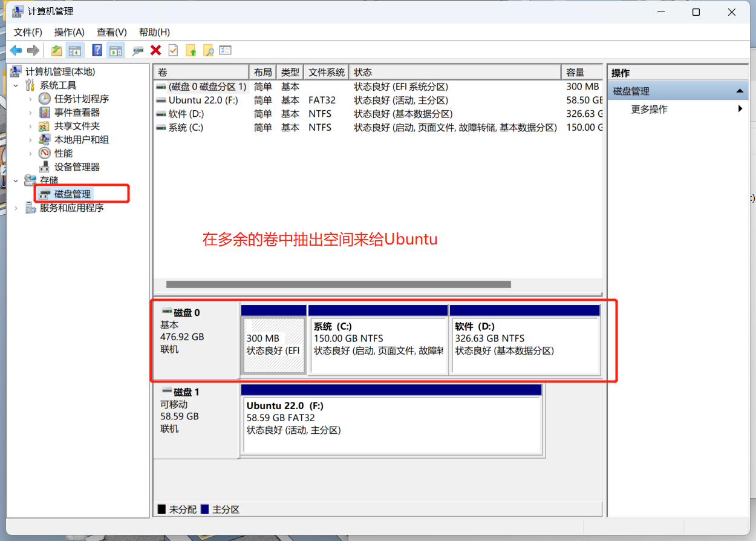Open the 查看(V) menu
This screenshot has height=541, width=756.
coord(112,32)
